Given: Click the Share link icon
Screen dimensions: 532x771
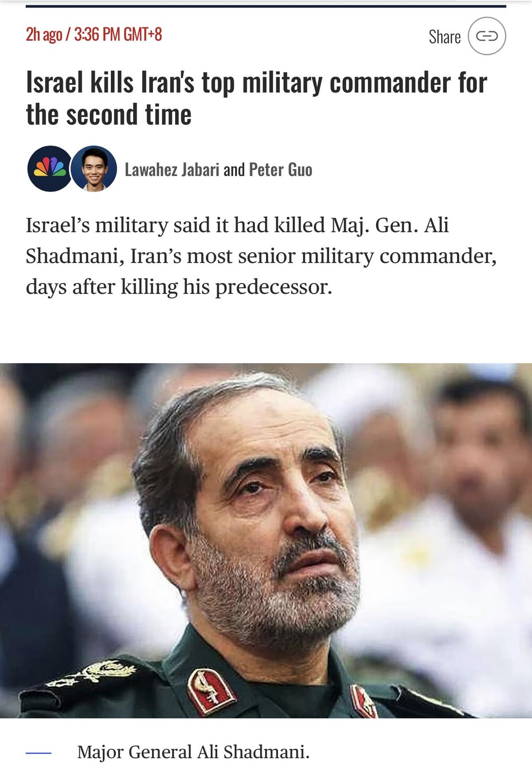Looking at the screenshot, I should [487, 36].
